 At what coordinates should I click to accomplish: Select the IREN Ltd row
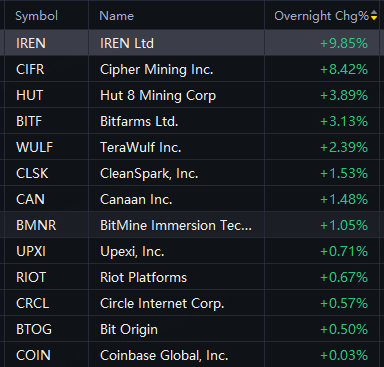click(192, 43)
